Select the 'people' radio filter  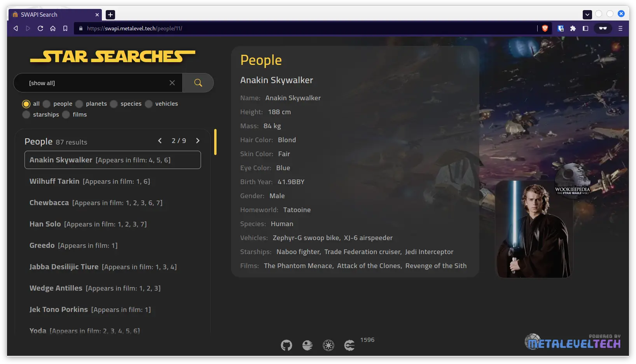coord(47,104)
